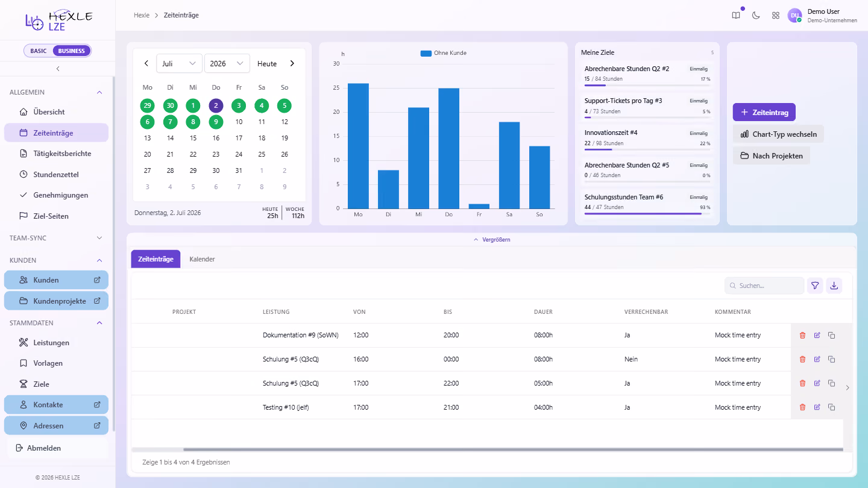Edit the Dokumentation #9 time entry
This screenshot has width=868, height=488.
coord(817,335)
